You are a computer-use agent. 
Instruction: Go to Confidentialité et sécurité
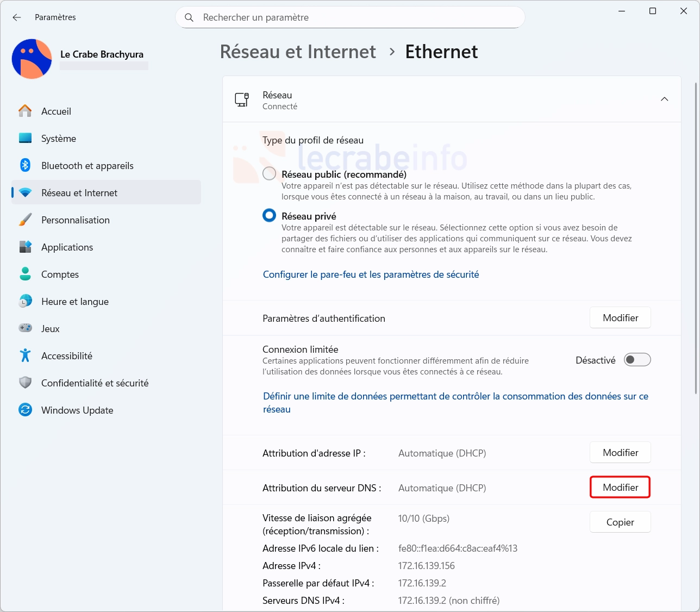tap(95, 383)
